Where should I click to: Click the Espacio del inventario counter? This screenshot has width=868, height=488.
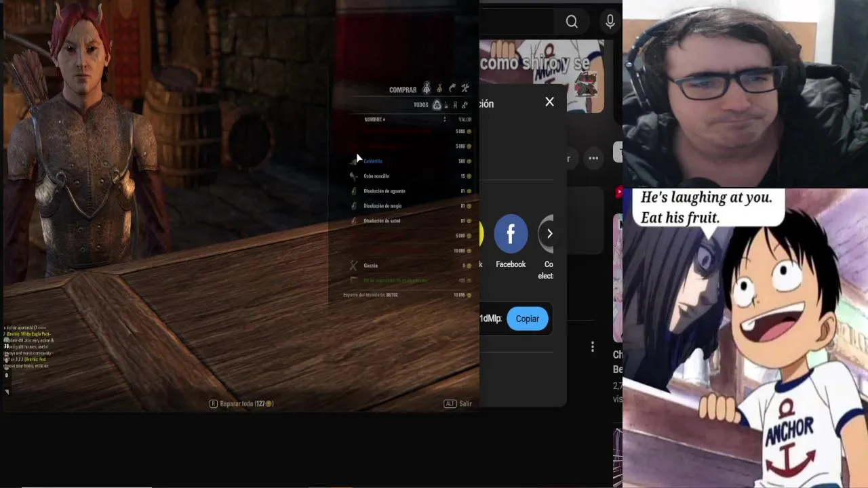[x=370, y=295]
